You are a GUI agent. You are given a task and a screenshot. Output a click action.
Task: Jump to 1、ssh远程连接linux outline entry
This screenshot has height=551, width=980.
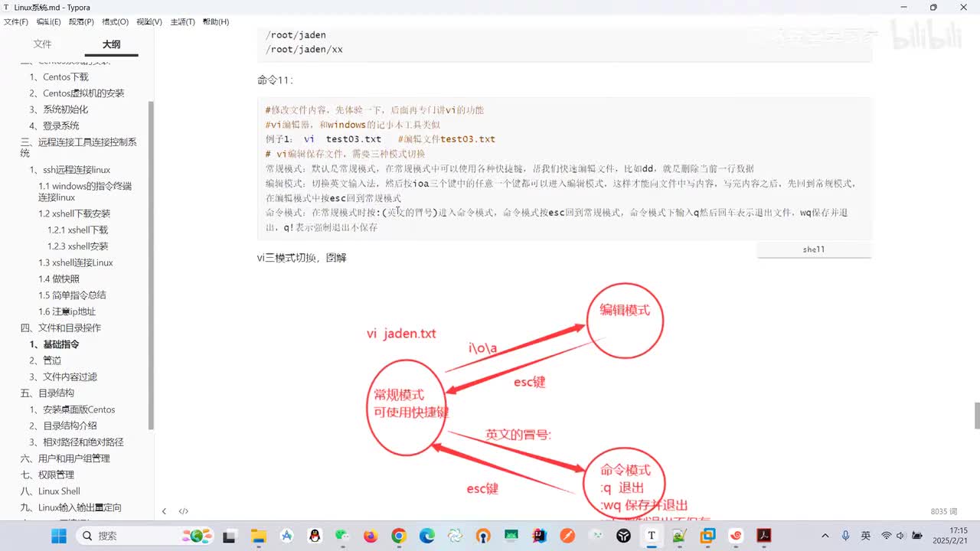pyautogui.click(x=70, y=170)
